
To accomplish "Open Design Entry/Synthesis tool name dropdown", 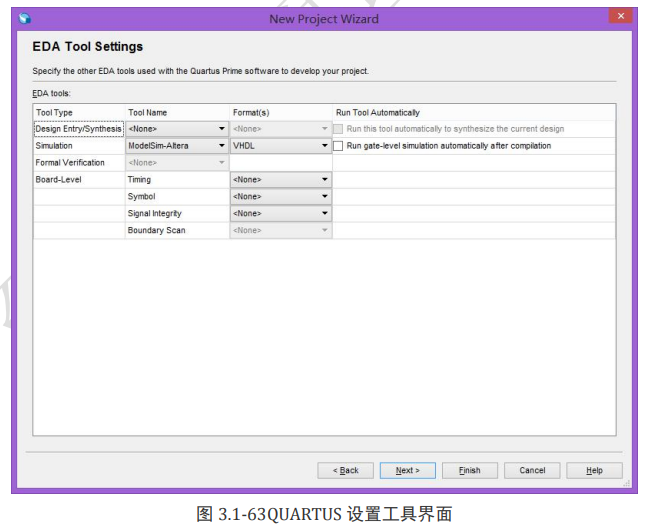I will [x=177, y=129].
